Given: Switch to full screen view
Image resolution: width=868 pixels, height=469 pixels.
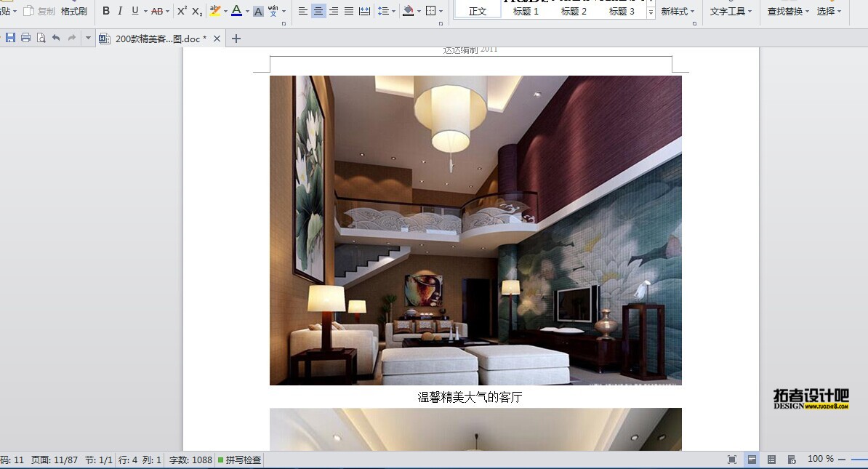Looking at the screenshot, I should pos(732,460).
